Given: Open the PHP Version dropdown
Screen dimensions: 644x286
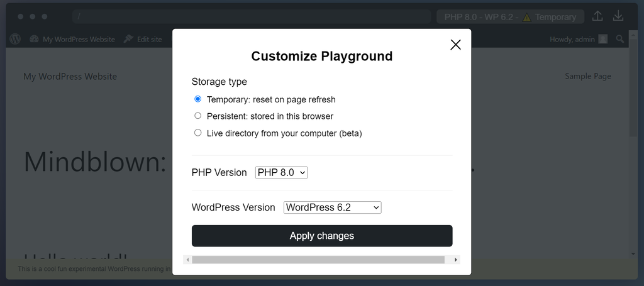Looking at the screenshot, I should (281, 172).
